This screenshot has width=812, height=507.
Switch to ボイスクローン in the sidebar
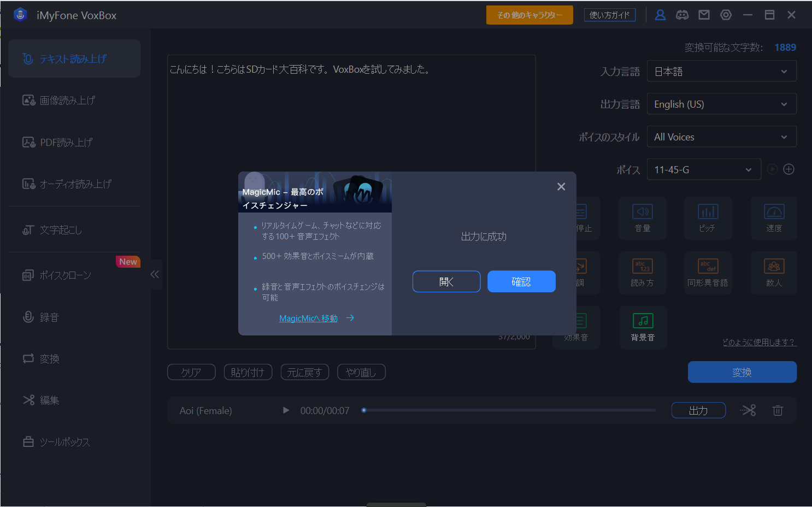point(65,275)
